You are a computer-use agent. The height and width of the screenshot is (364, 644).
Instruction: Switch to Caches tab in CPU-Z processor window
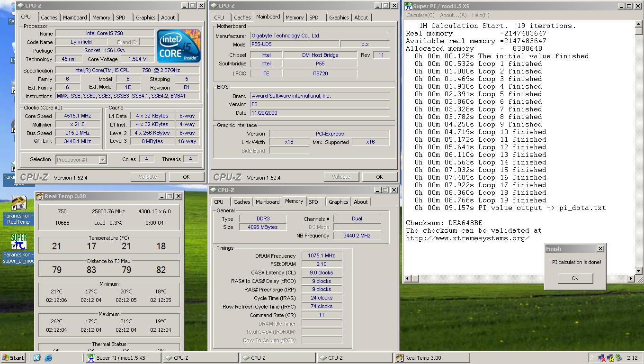tap(49, 18)
